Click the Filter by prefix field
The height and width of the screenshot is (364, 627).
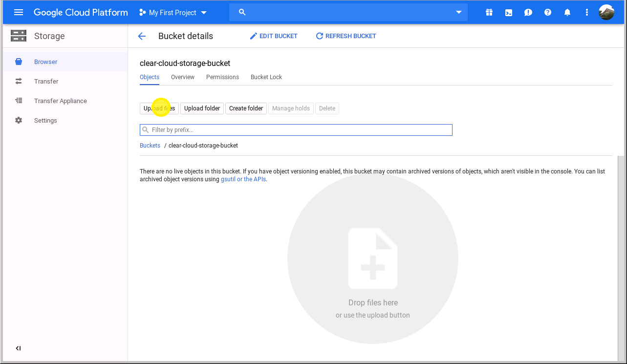pos(296,130)
